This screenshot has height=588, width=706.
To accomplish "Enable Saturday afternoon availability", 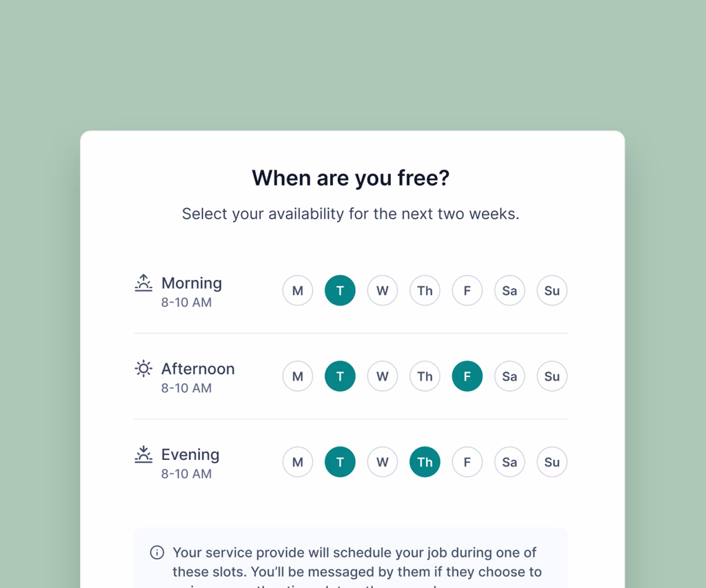I will (x=510, y=376).
